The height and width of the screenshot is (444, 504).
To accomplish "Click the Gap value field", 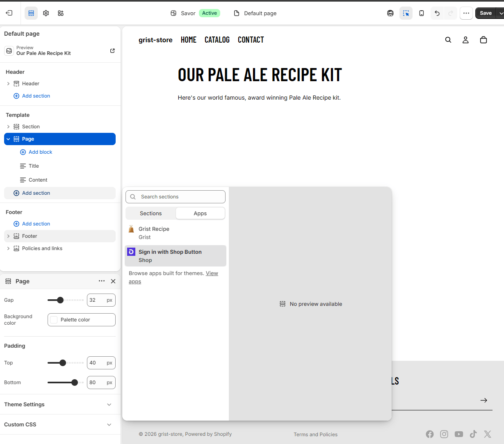I will tap(101, 300).
